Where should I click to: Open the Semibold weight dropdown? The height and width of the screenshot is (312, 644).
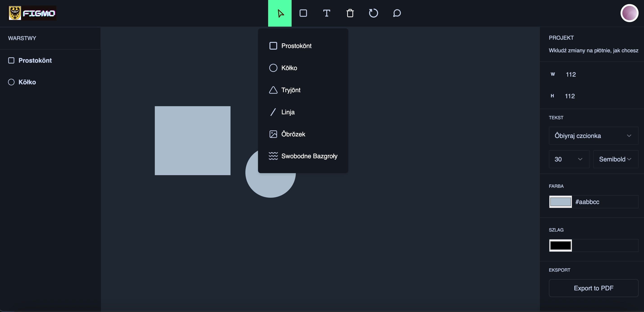click(x=615, y=159)
